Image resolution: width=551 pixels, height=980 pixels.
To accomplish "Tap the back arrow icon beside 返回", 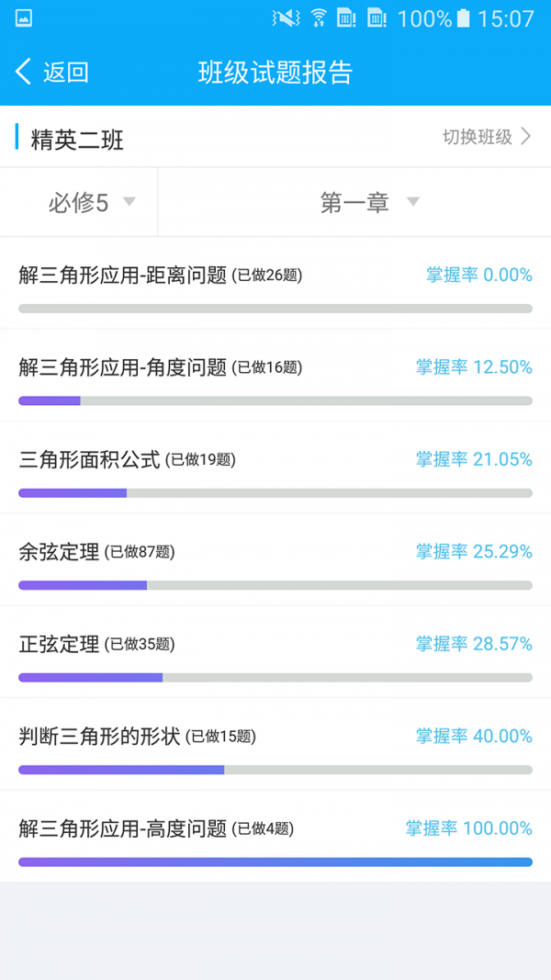I will 24,71.
